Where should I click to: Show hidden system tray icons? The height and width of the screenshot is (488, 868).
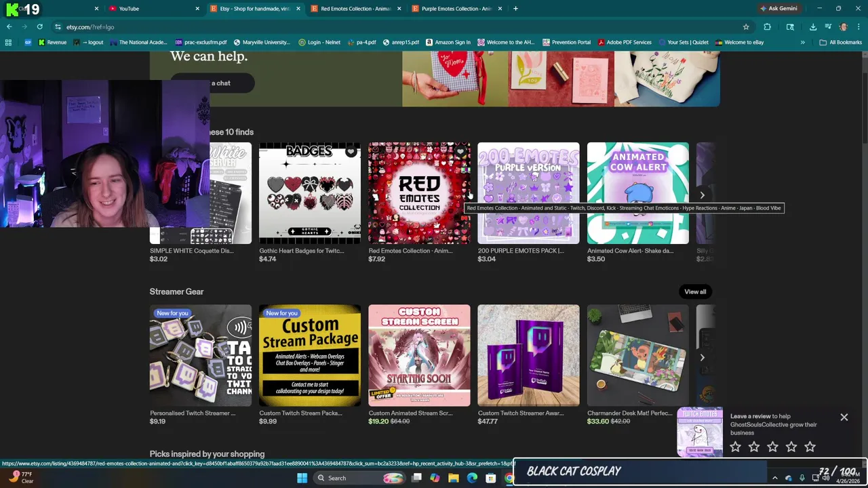[774, 478]
